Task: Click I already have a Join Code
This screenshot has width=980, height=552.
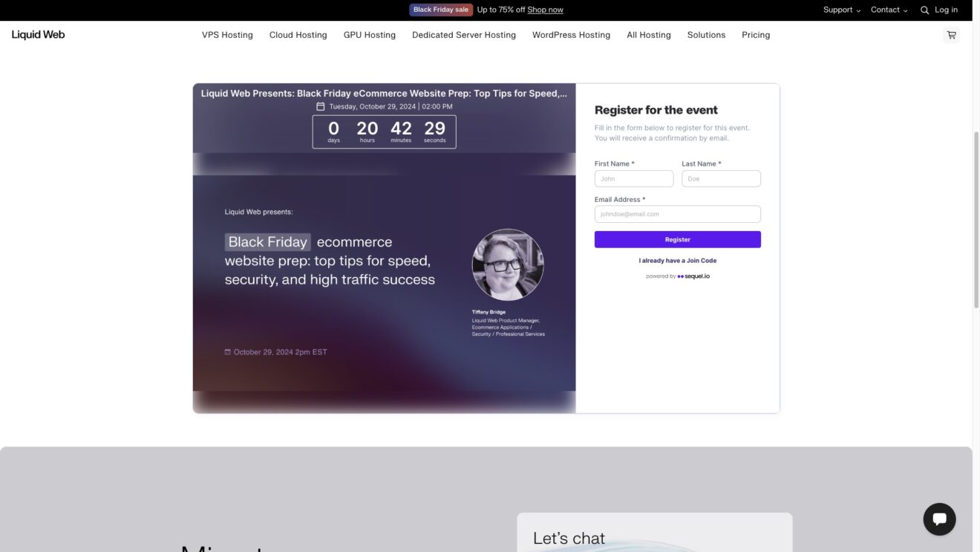Action: tap(677, 261)
